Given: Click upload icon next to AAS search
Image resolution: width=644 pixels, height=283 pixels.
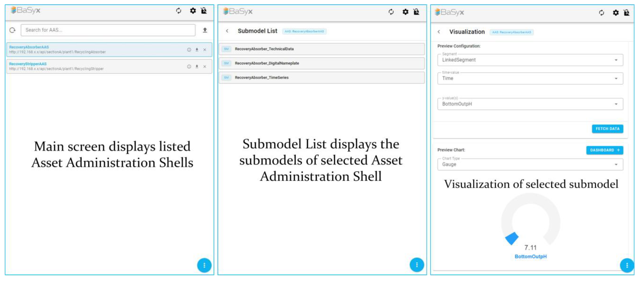Looking at the screenshot, I should pos(205,30).
